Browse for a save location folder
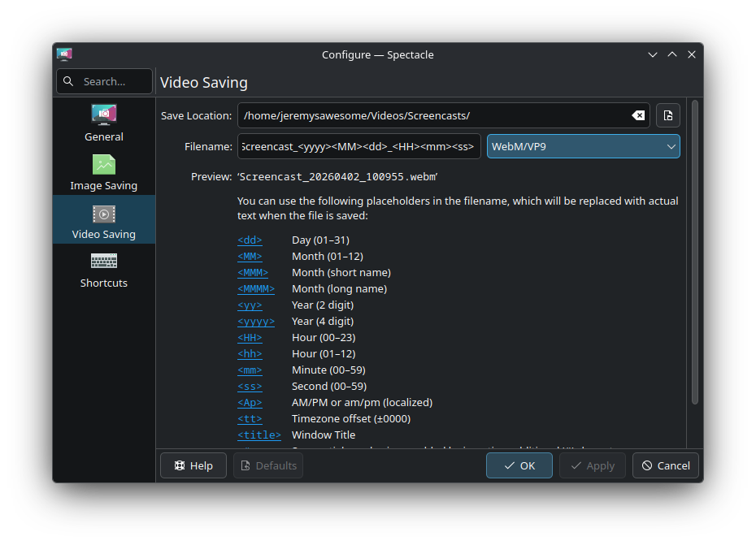Image resolution: width=756 pixels, height=545 pixels. pyautogui.click(x=667, y=115)
